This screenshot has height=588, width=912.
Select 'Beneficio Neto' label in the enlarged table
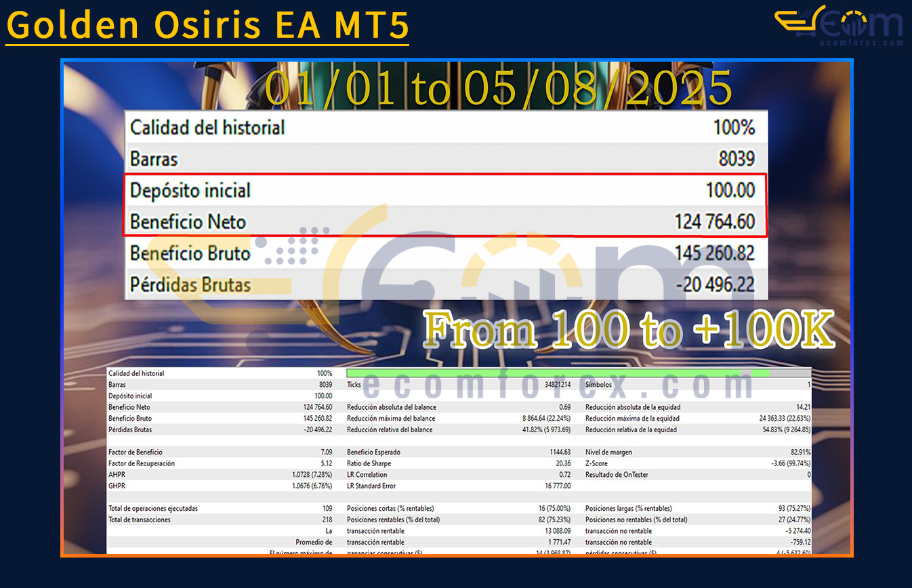[188, 222]
